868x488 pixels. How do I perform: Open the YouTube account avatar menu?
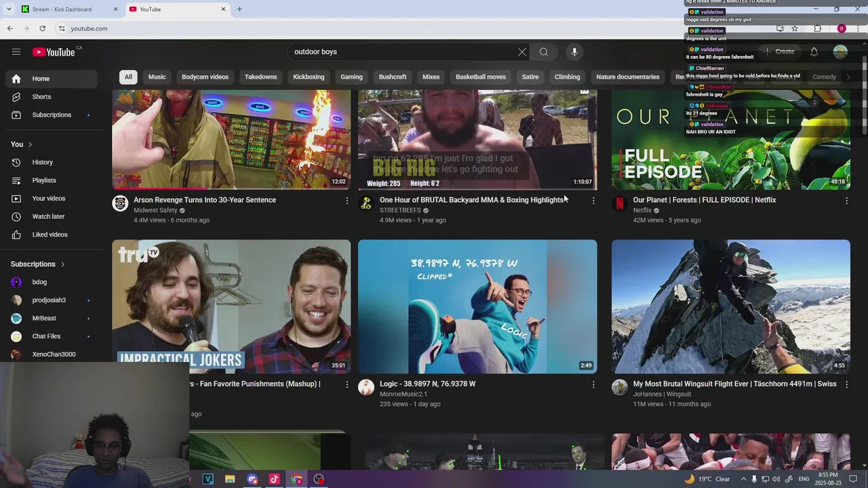pyautogui.click(x=840, y=52)
